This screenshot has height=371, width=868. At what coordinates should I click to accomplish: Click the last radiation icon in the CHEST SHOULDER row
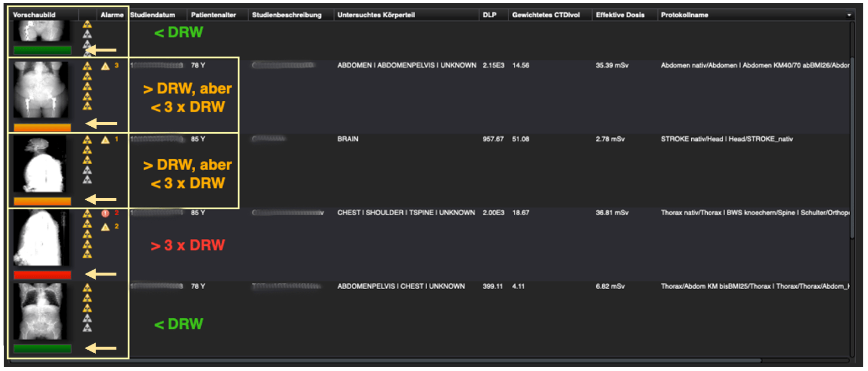pyautogui.click(x=87, y=254)
